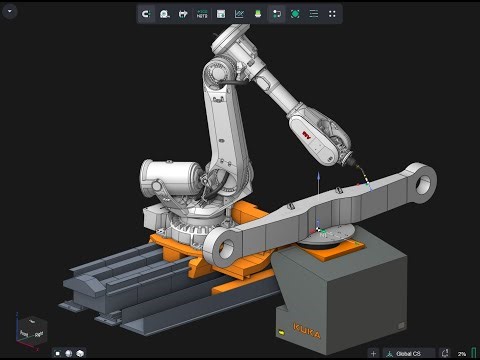This screenshot has width=480, height=360.
Task: Click the green vertical progress bar
Action: (474, 353)
